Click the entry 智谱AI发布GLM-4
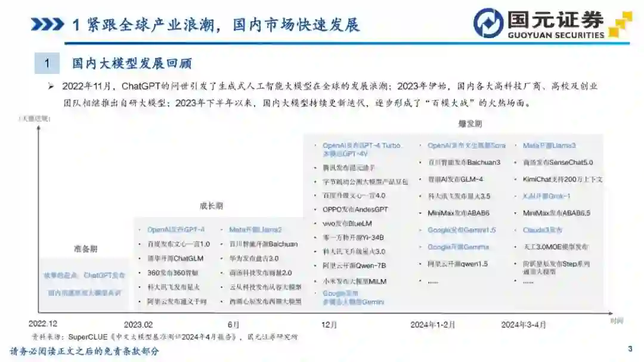Screen dimensions: 644x362 [x=456, y=179]
